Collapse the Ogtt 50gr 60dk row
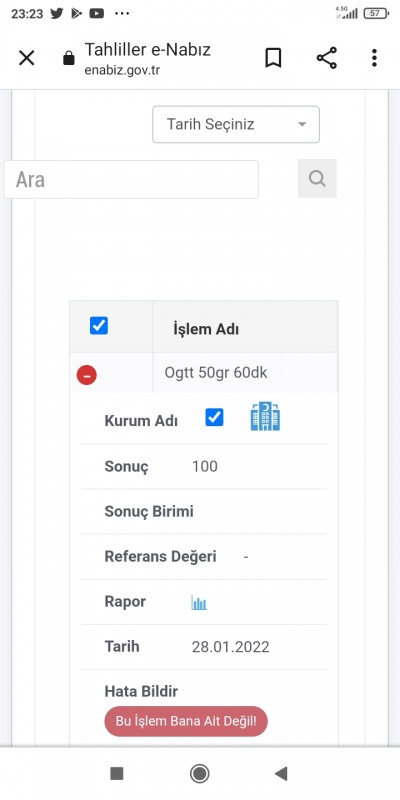The image size is (400, 800). pos(86,375)
